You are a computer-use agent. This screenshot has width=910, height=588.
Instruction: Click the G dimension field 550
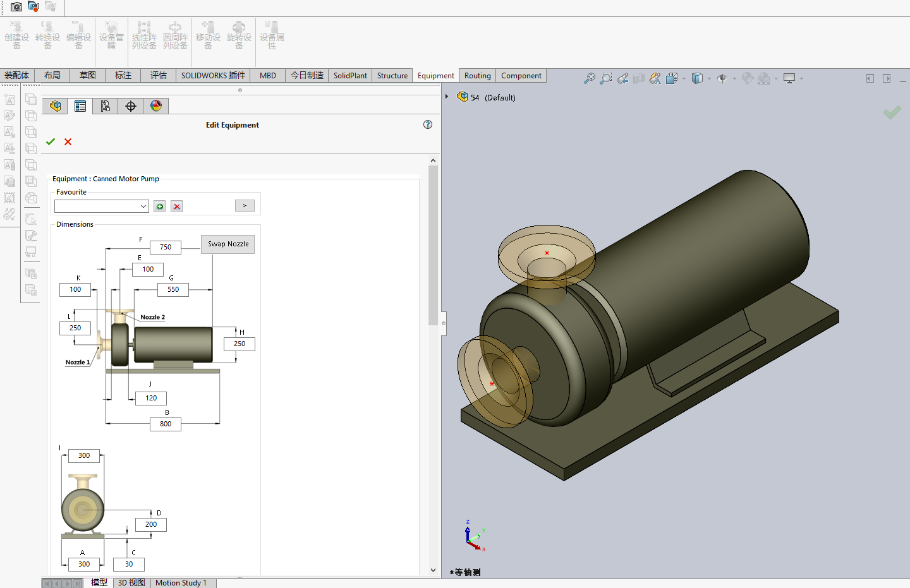pos(173,289)
